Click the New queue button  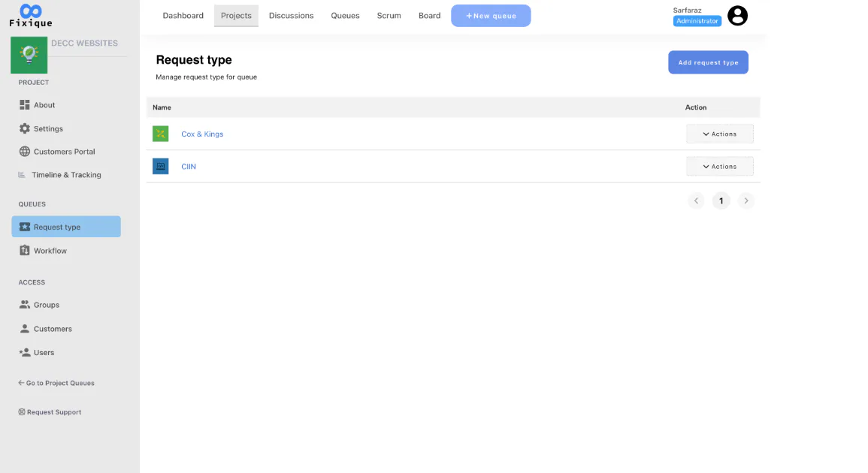coord(491,16)
